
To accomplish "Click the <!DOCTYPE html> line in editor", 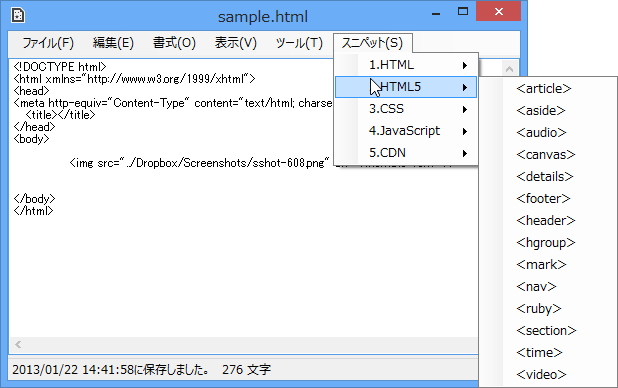I will pyautogui.click(x=60, y=67).
